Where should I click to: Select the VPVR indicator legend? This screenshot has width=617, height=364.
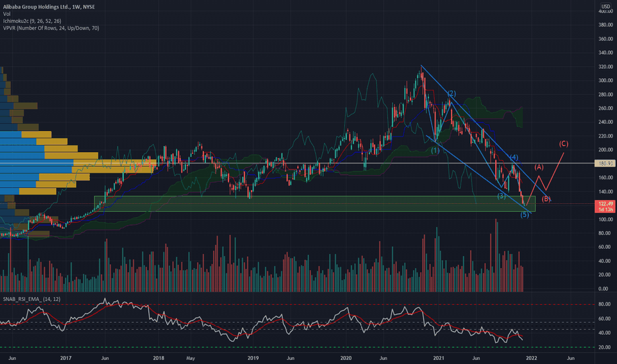[51, 28]
